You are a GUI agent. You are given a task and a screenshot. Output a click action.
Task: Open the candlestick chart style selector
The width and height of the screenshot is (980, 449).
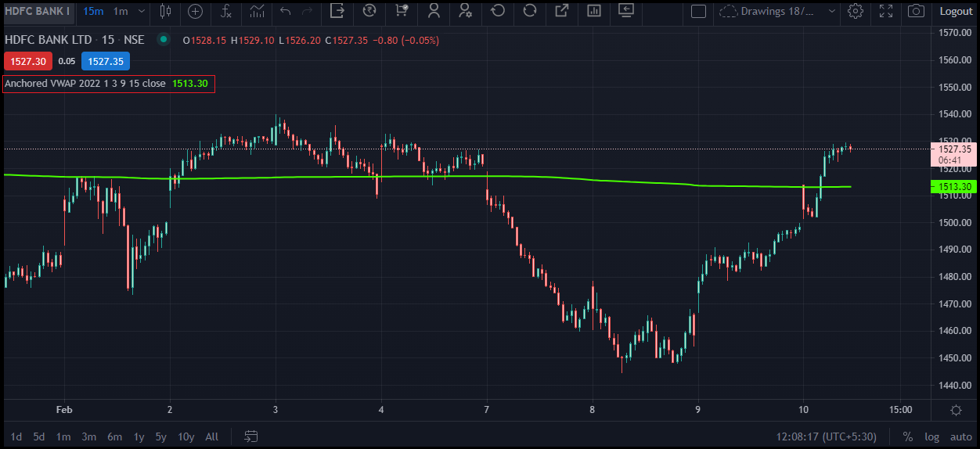[x=165, y=11]
